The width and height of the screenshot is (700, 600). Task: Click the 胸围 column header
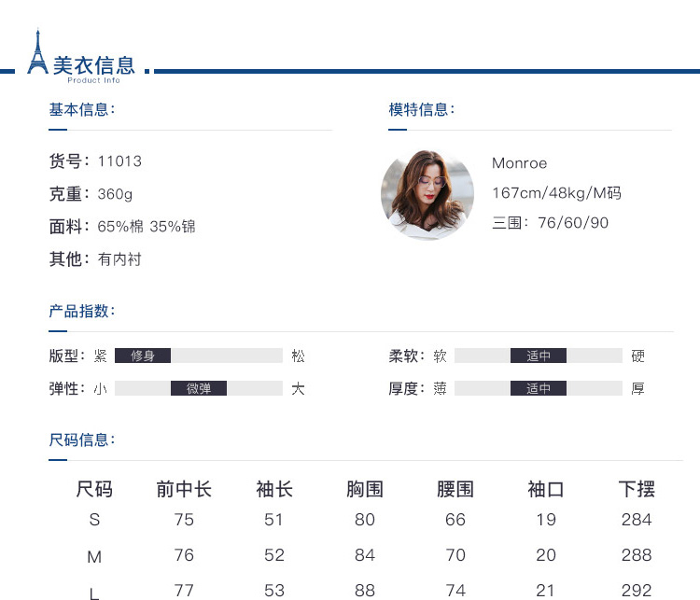[x=365, y=489]
